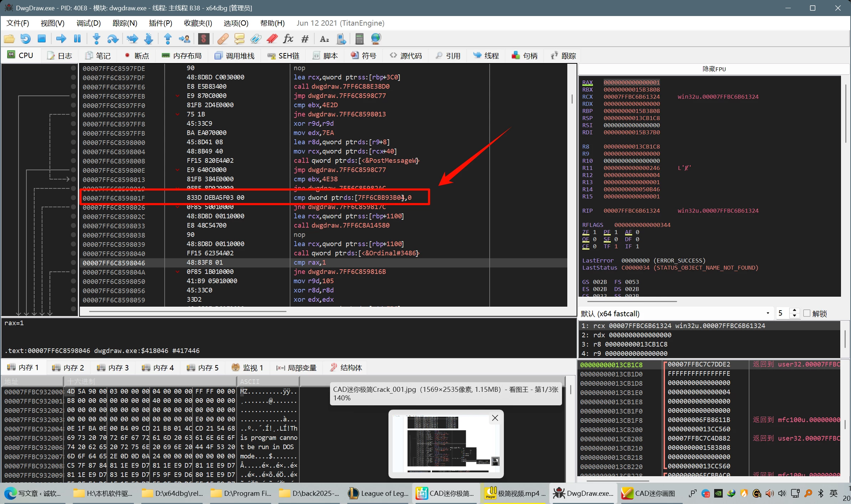851x504 pixels.
Task: Toggle the ZF flag value
Action: point(594,232)
